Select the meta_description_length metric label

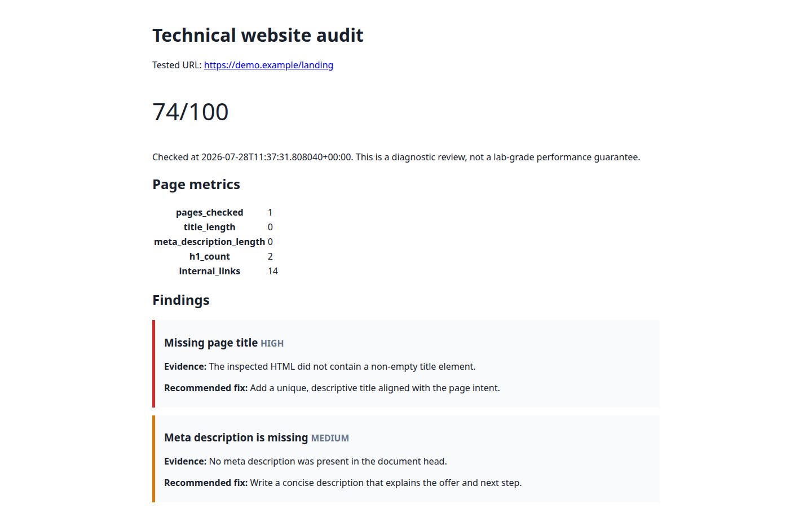click(x=210, y=242)
